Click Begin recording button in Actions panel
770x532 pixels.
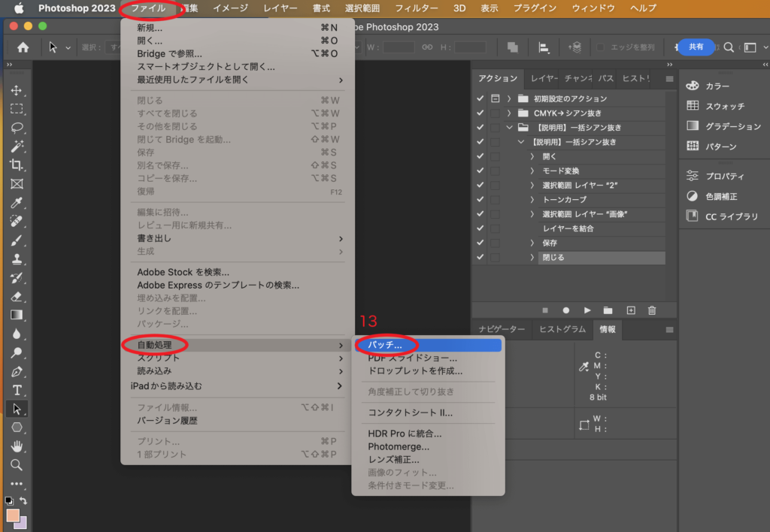click(565, 310)
